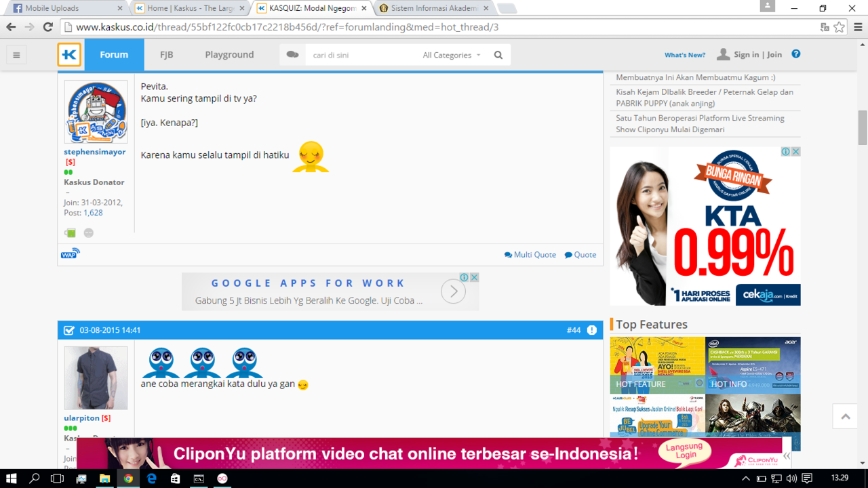868x488 pixels.
Task: Tick the checkbox on post #44 header
Action: pos(68,330)
